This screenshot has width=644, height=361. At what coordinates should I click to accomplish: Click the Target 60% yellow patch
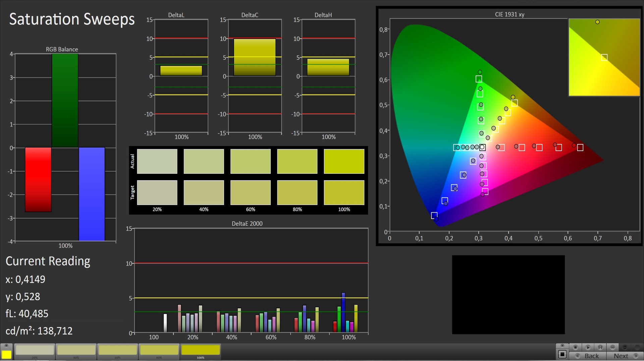(251, 193)
